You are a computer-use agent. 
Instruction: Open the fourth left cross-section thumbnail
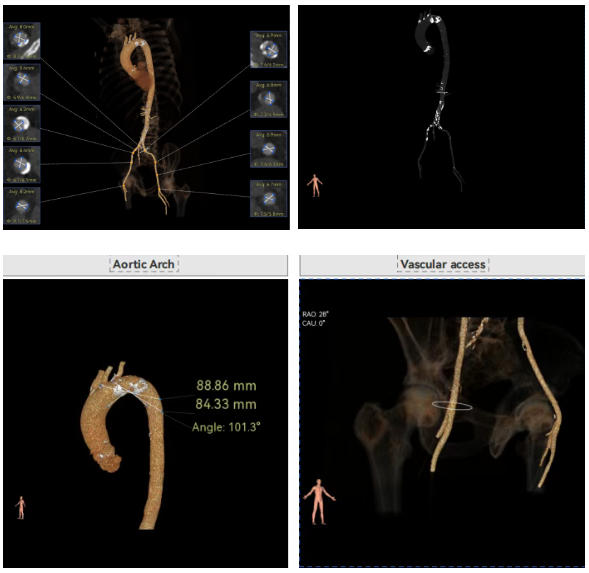(x=22, y=165)
